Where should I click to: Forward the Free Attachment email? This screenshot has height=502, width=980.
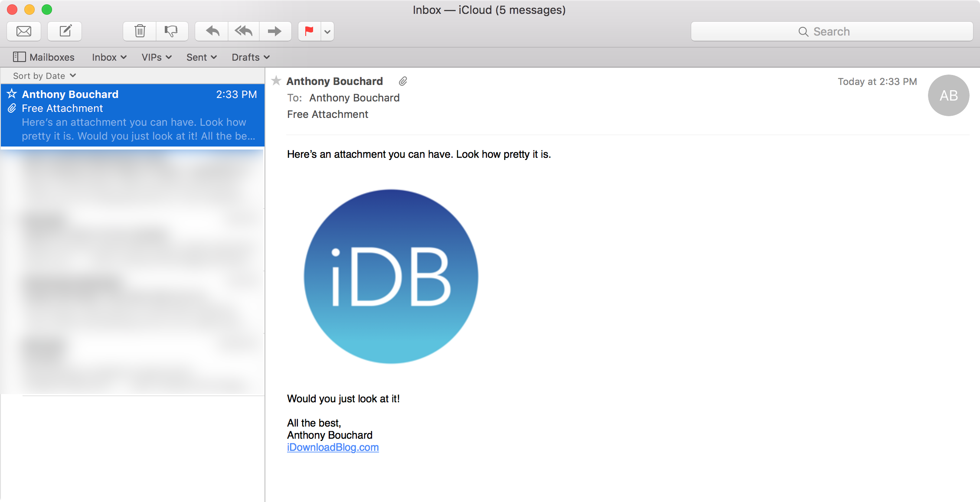[x=275, y=31]
